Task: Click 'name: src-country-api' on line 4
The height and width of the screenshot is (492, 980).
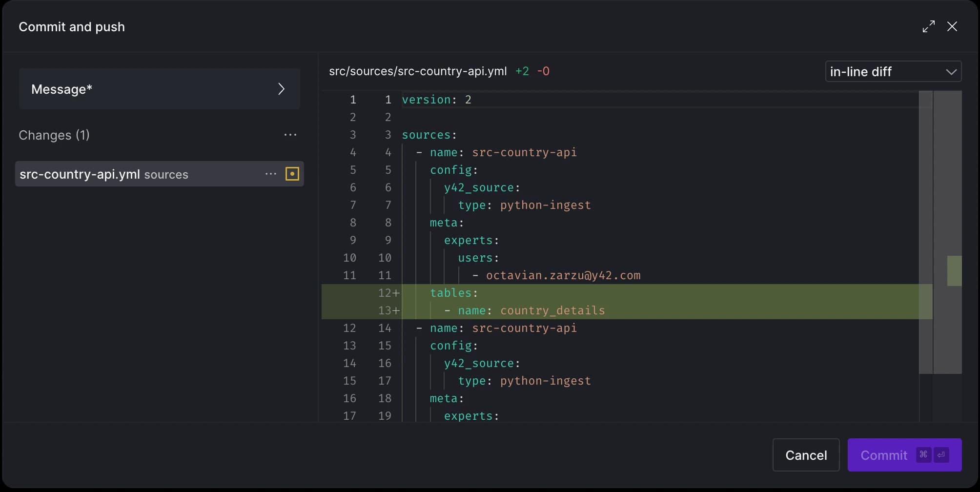Action: [x=503, y=152]
